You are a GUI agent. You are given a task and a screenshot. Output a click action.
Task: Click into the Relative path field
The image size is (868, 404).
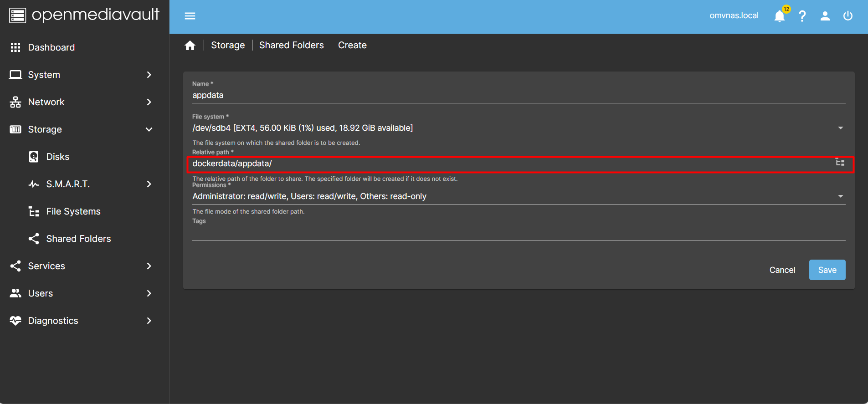tap(512, 164)
